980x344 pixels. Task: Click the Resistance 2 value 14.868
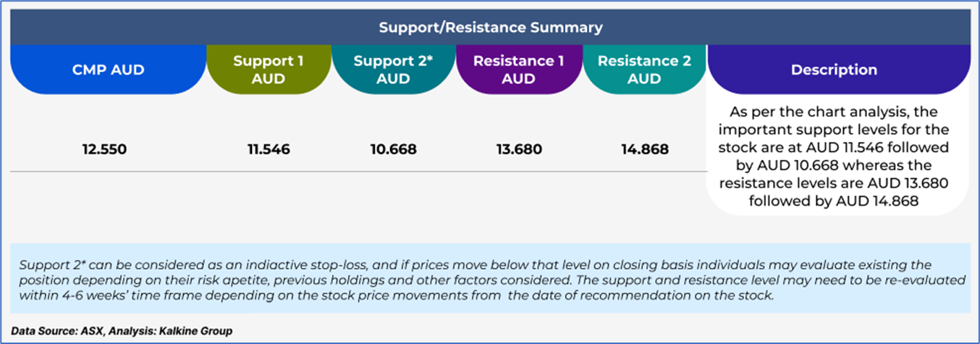(643, 150)
